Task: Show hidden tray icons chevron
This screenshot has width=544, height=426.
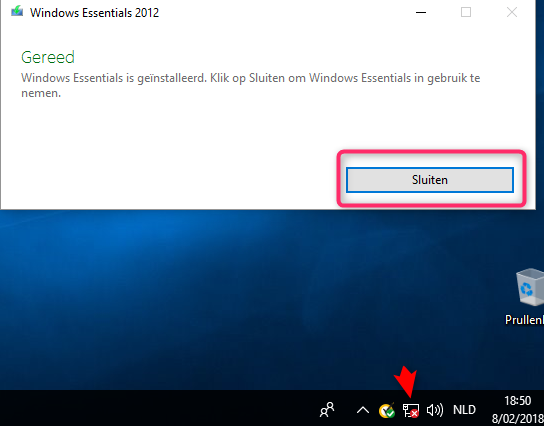Action: pos(363,410)
